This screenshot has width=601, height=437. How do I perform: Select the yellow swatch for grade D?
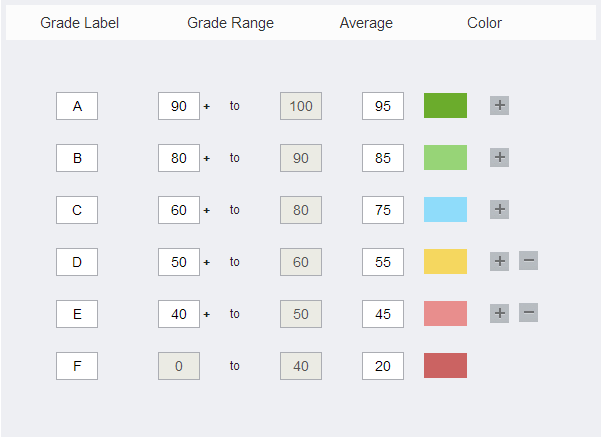(x=445, y=261)
